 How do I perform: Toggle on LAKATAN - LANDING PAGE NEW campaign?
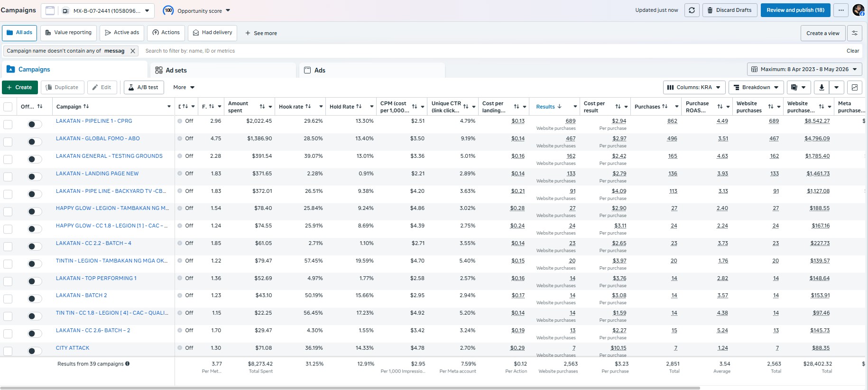point(34,177)
